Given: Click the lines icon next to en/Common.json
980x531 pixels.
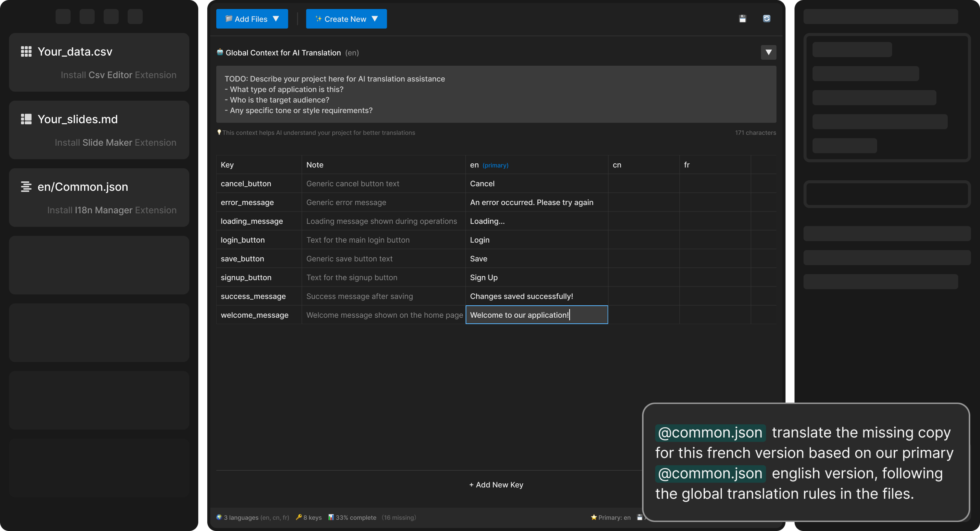Looking at the screenshot, I should coord(26,187).
